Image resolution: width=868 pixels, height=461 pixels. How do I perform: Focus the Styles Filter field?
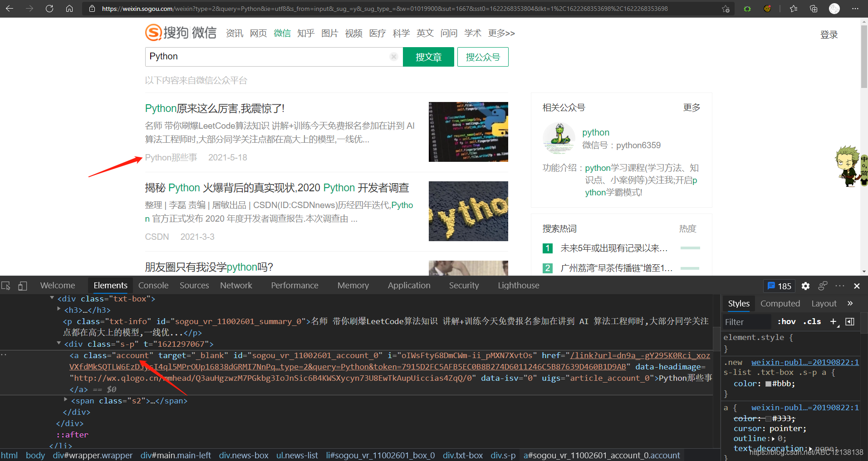(747, 322)
